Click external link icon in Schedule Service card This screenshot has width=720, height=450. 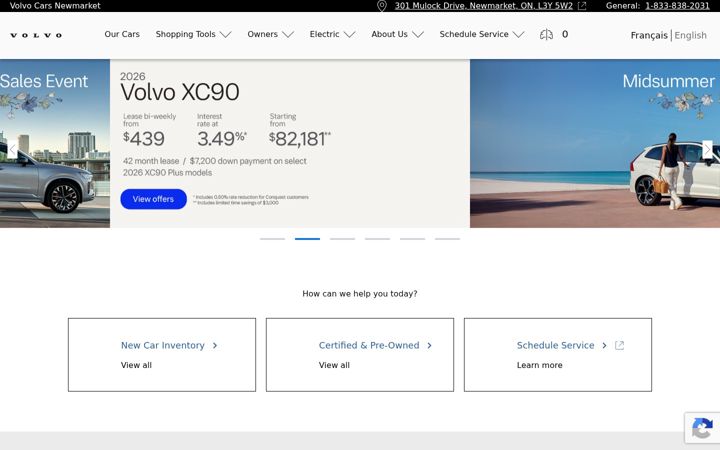coord(619,345)
